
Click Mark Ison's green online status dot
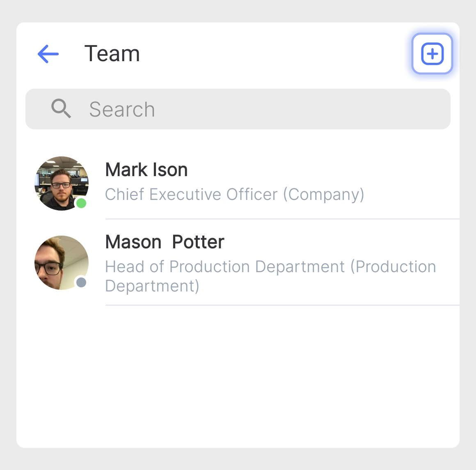[81, 203]
